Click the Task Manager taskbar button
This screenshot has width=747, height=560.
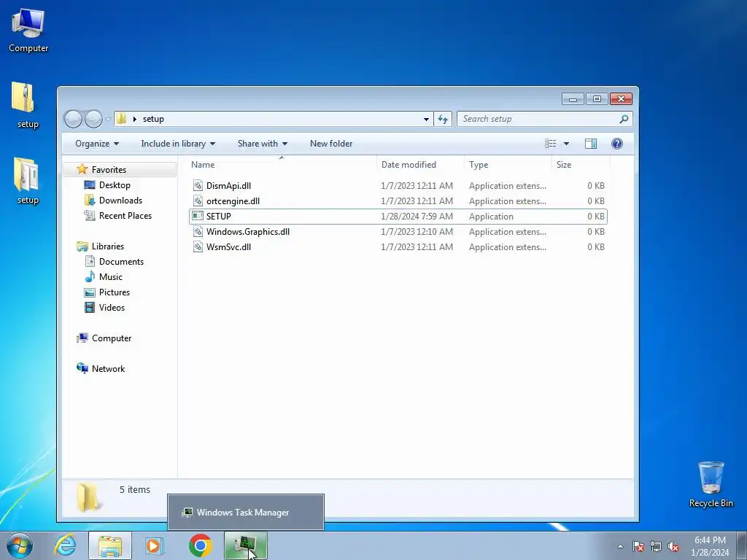coord(246,545)
